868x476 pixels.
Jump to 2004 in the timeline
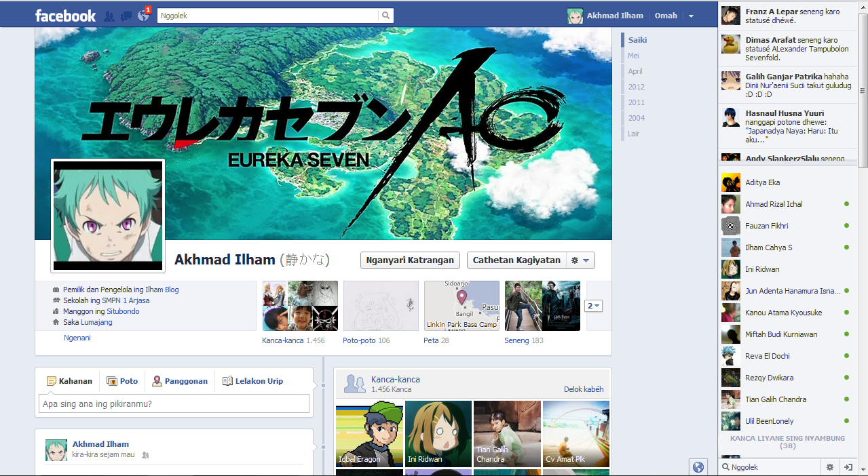click(x=636, y=118)
